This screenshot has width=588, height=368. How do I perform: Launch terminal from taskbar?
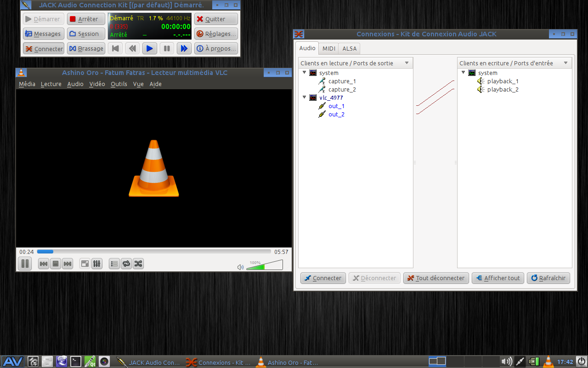tap(75, 362)
